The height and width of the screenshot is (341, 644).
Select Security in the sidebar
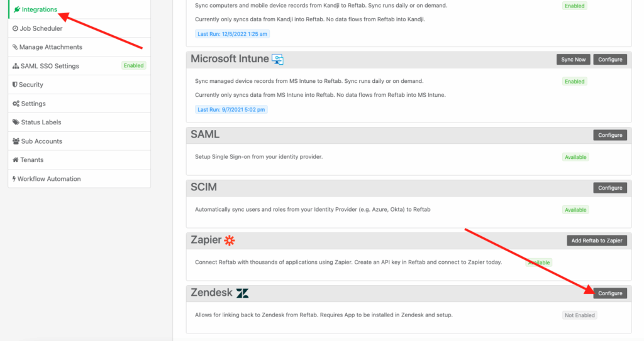point(79,85)
